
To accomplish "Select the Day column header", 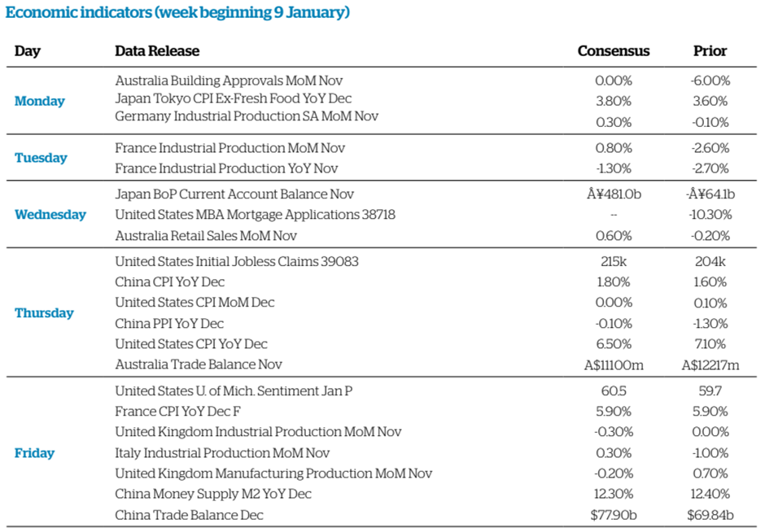I will coord(28,51).
